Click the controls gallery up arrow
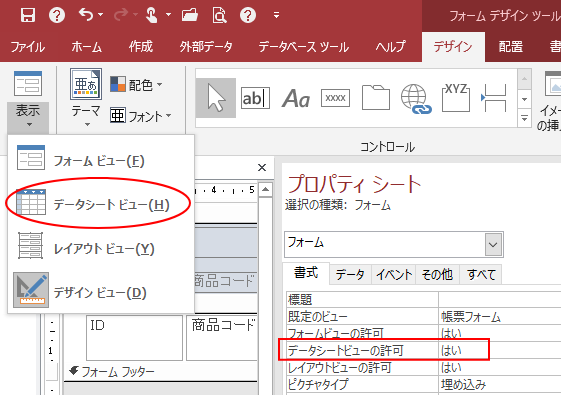 524,79
